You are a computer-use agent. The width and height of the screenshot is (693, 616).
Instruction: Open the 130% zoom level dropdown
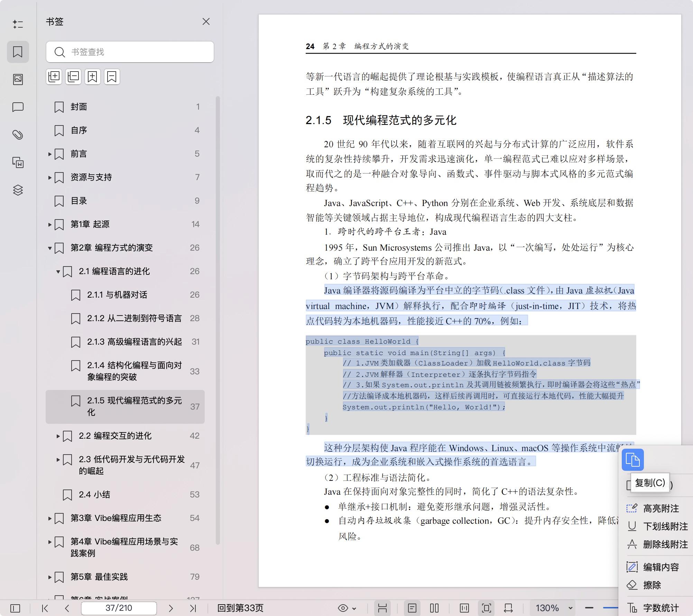pyautogui.click(x=571, y=608)
